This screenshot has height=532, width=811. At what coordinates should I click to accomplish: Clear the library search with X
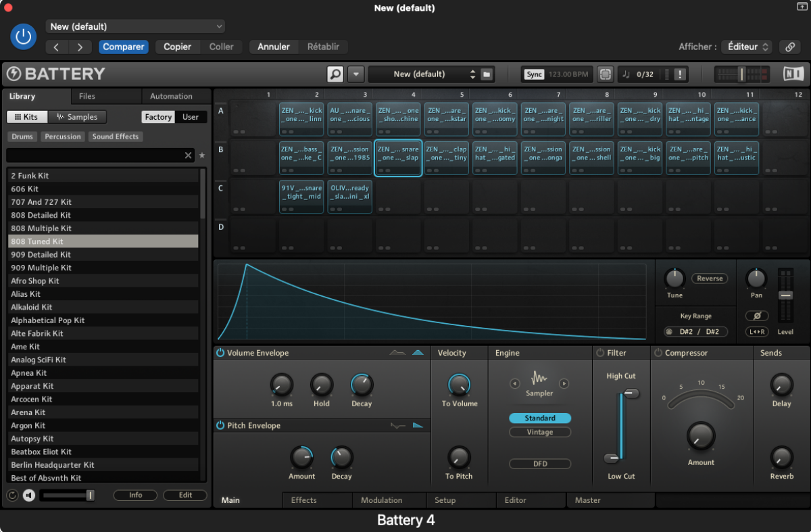[x=189, y=155]
